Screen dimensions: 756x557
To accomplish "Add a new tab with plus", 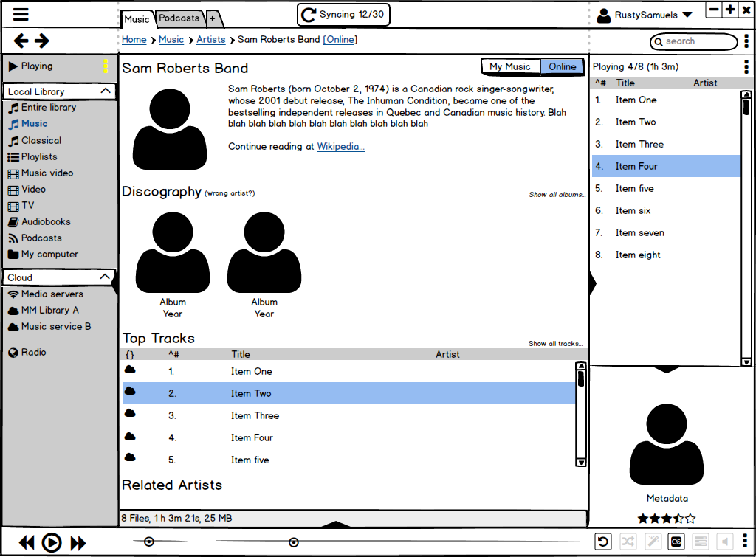I will pyautogui.click(x=213, y=18).
